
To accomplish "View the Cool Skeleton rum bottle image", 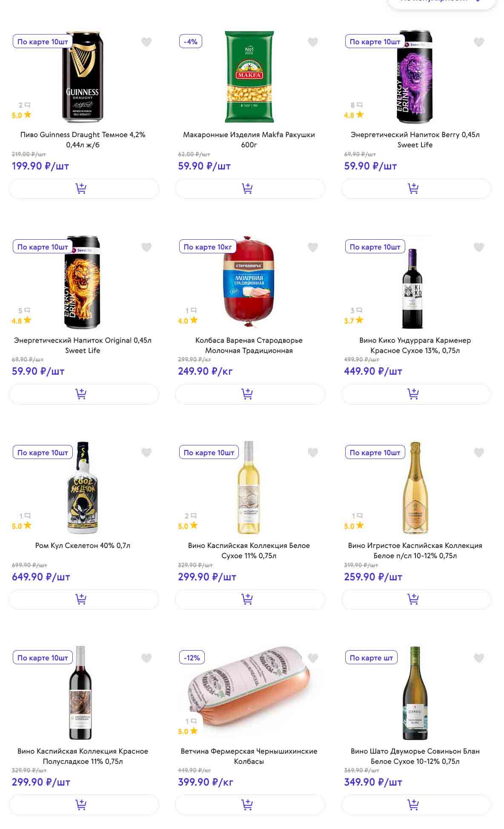I will pos(83,488).
